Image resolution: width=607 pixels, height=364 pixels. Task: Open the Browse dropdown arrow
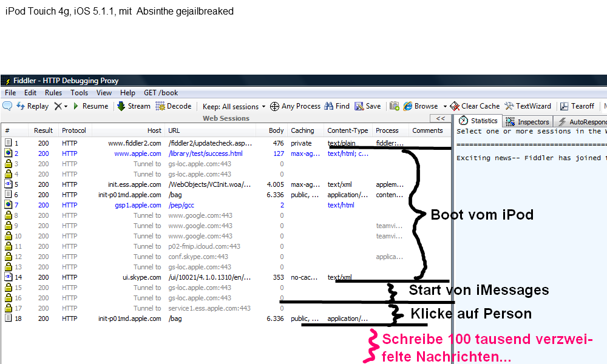tap(445, 106)
